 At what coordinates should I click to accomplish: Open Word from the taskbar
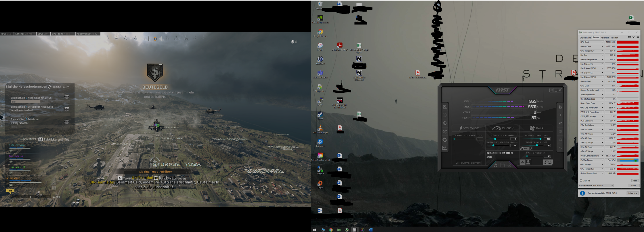[x=370, y=230]
